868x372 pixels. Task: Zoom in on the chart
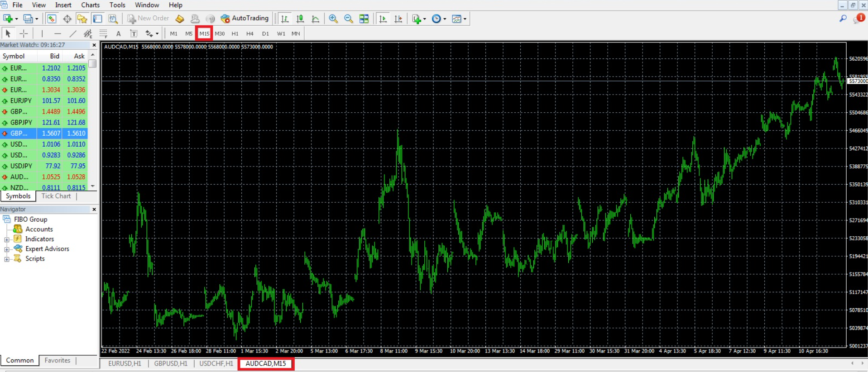[333, 19]
